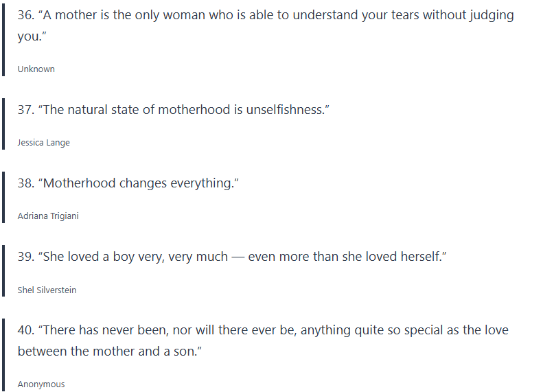This screenshot has width=554, height=392.
Task: Click the quote number "37."
Action: pyautogui.click(x=26, y=110)
